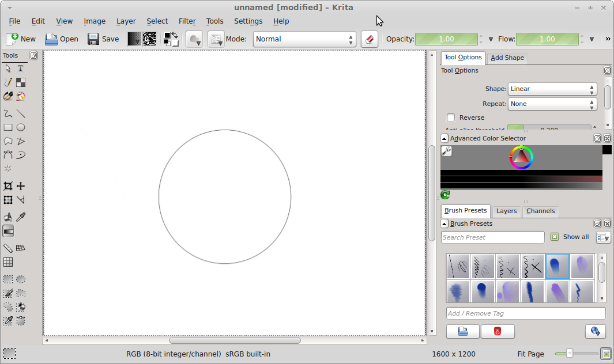Toggle the Eraser mode button
This screenshot has width=614, height=364.
click(370, 39)
